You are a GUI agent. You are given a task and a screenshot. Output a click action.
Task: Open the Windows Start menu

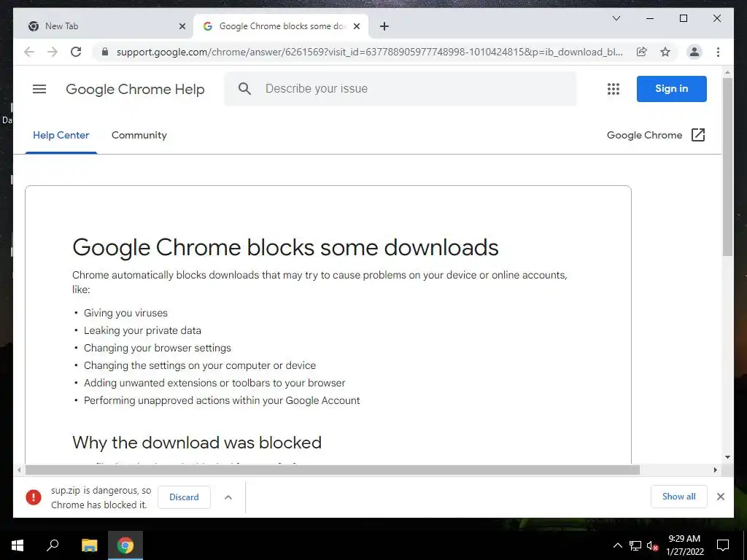[18, 545]
